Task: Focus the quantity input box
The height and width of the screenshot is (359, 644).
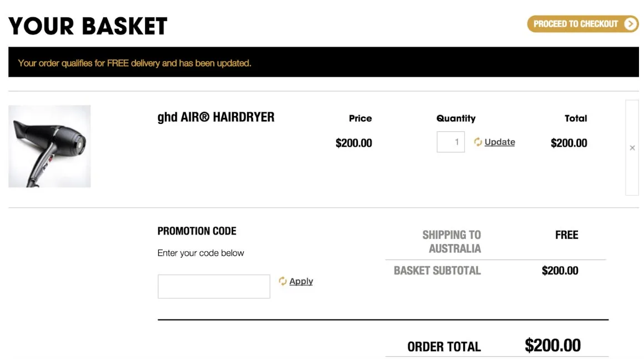Action: [450, 142]
